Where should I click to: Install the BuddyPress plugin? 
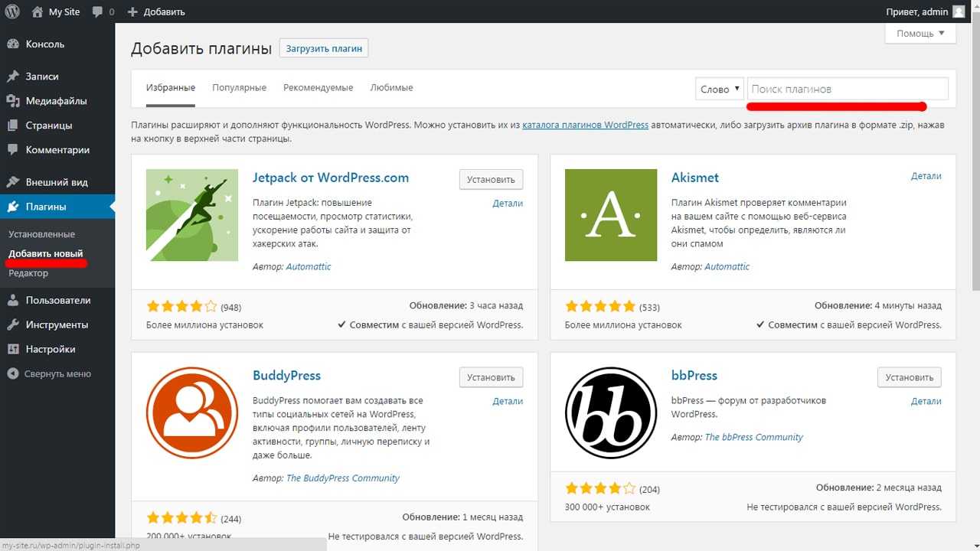[491, 377]
